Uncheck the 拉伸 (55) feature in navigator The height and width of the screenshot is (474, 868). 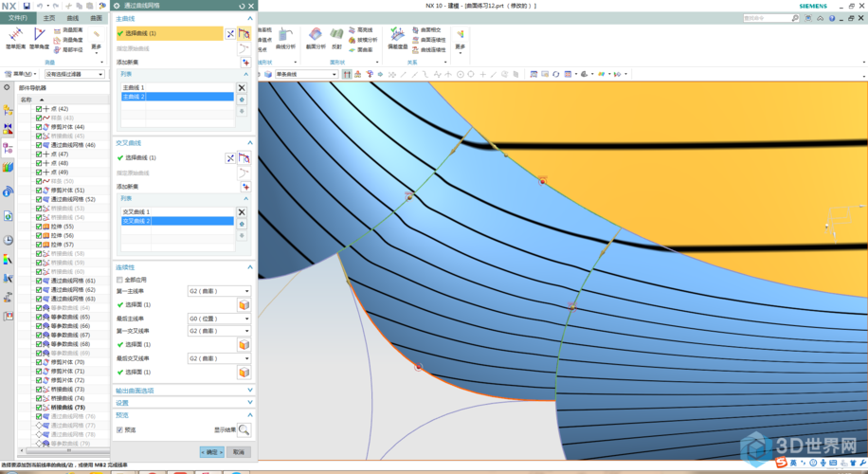click(x=39, y=227)
